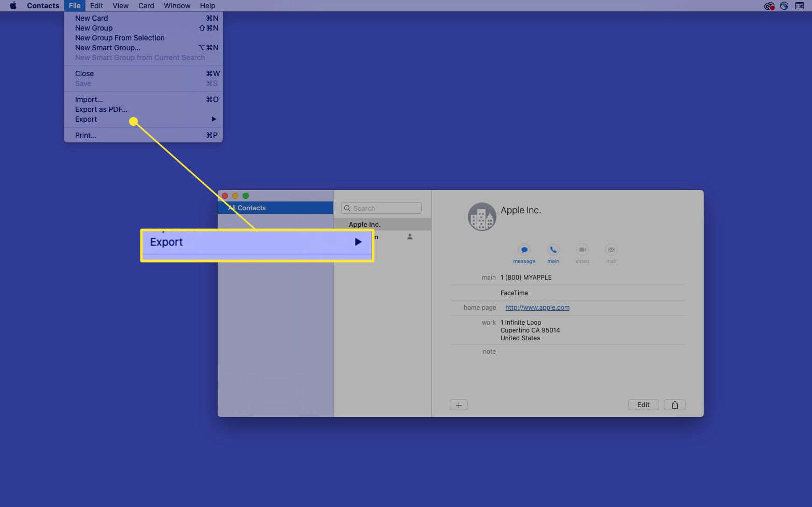Click the work address label
This screenshot has width=812, height=507.
click(x=489, y=323)
